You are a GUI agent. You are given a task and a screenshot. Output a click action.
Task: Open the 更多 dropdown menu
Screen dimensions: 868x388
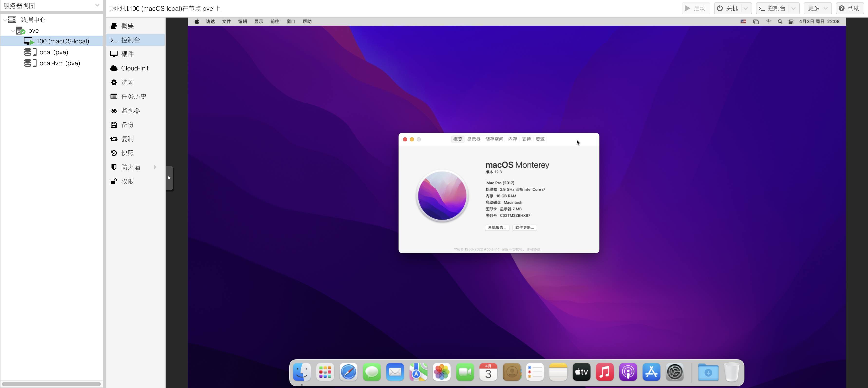click(x=817, y=9)
